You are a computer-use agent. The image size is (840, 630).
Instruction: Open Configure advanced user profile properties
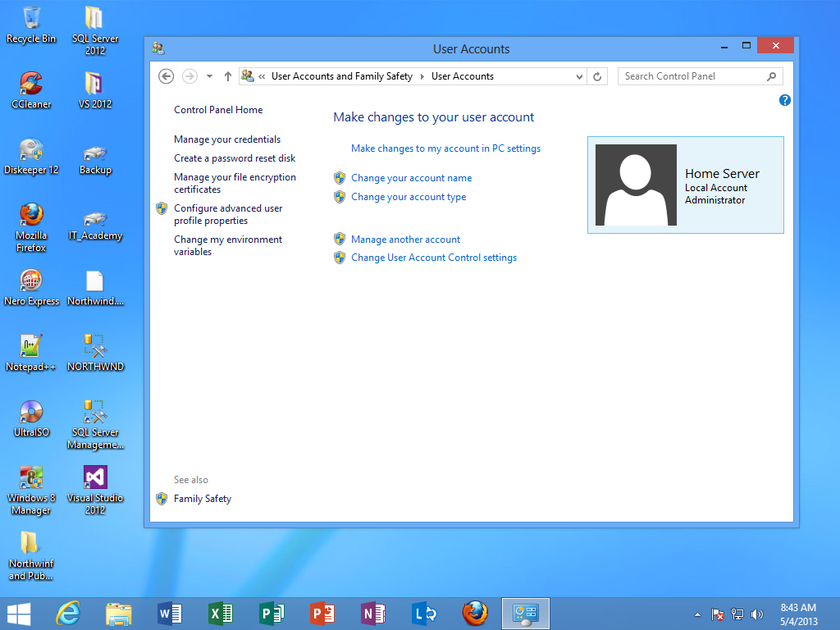pyautogui.click(x=228, y=214)
